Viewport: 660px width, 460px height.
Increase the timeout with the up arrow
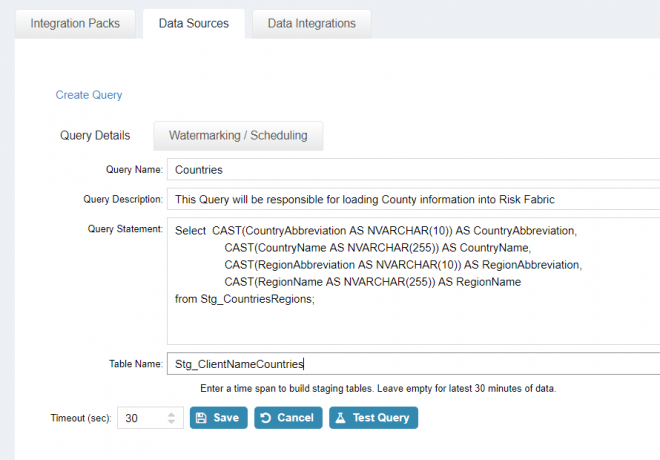(171, 413)
